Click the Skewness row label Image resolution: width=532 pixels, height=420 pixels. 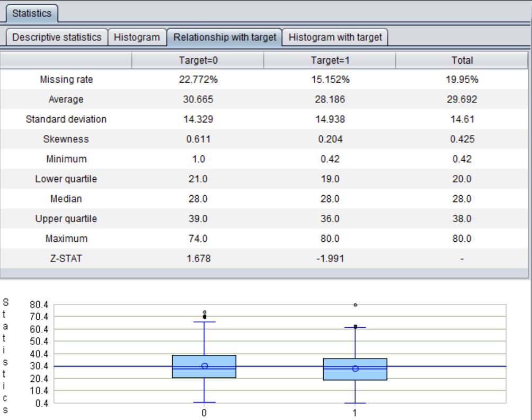(66, 139)
